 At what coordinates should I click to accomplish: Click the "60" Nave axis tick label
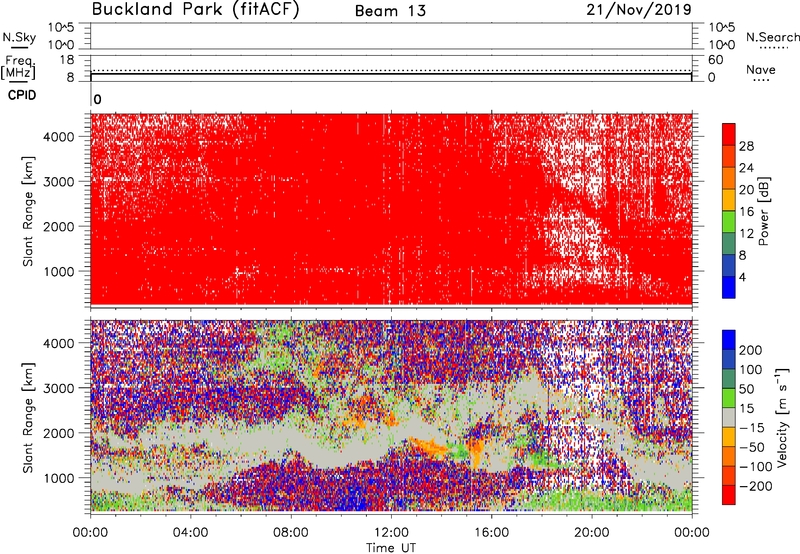pos(715,60)
